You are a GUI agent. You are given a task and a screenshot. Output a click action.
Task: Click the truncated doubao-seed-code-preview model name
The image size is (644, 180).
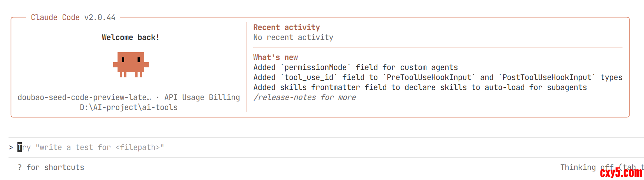[x=84, y=97]
